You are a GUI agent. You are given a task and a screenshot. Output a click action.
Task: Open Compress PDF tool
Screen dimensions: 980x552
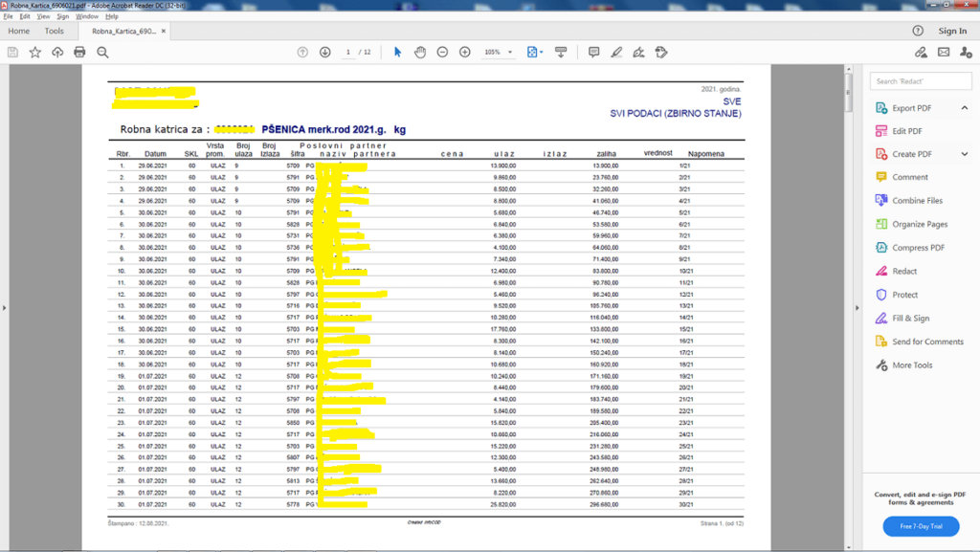coord(918,248)
